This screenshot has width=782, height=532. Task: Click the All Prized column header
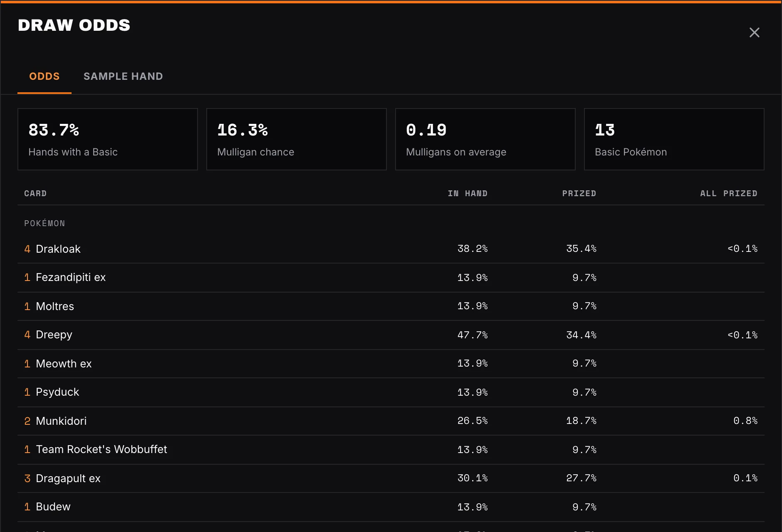tap(729, 193)
